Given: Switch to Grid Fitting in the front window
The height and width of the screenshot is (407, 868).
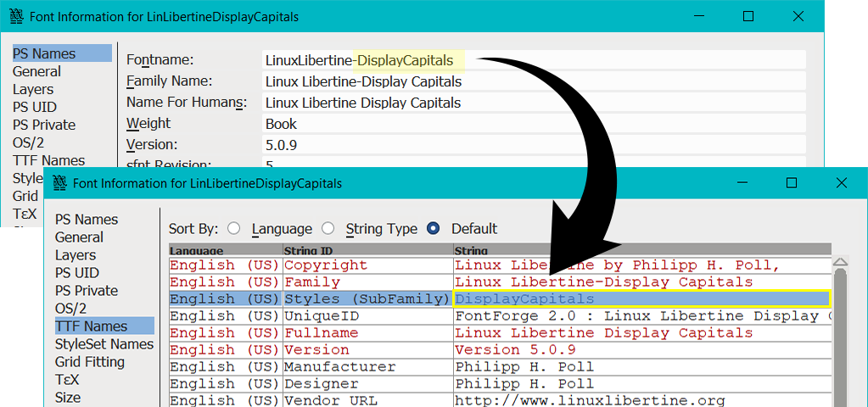Looking at the screenshot, I should coord(90,362).
